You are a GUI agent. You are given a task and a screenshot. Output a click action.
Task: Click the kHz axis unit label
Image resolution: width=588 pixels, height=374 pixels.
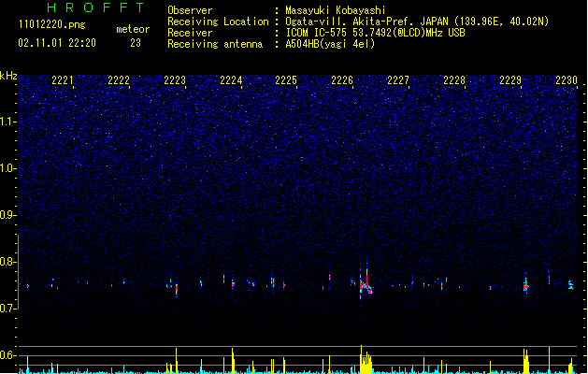pyautogui.click(x=8, y=76)
